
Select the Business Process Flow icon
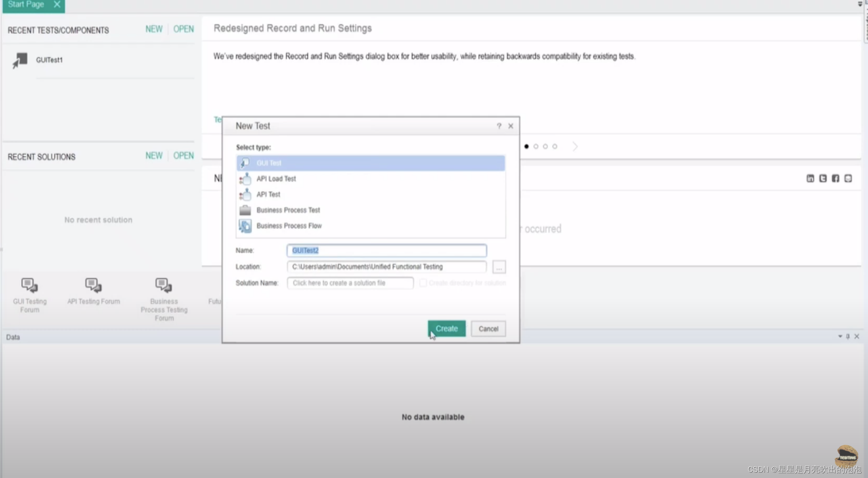pyautogui.click(x=245, y=226)
